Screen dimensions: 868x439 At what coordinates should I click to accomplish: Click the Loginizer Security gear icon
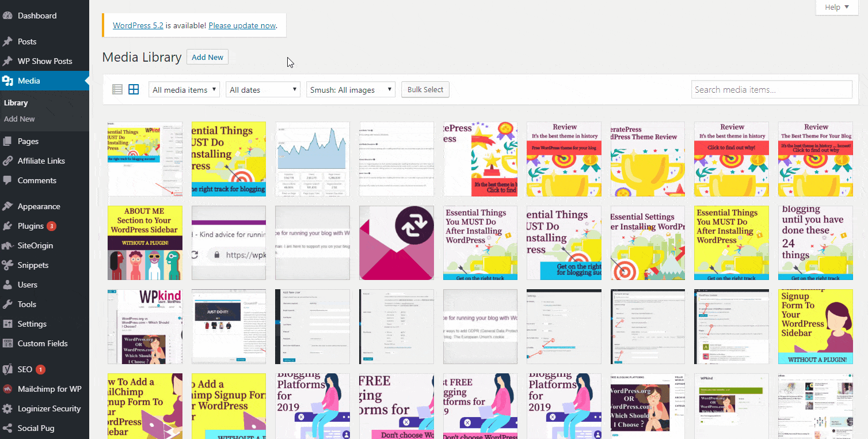7,408
